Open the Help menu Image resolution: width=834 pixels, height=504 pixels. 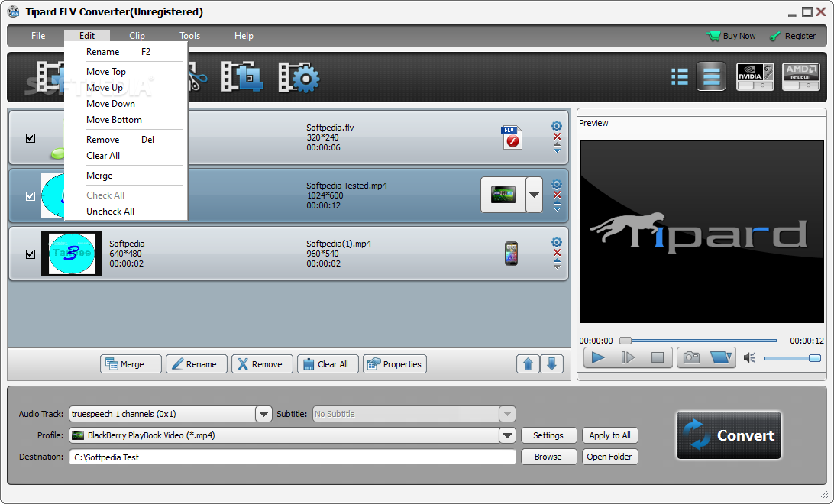pos(244,36)
